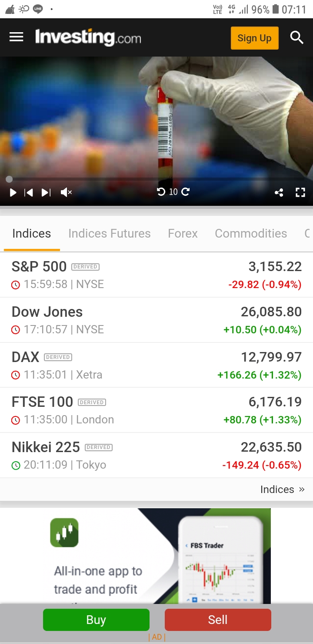Forward video ten seconds
The image size is (313, 644).
186,192
